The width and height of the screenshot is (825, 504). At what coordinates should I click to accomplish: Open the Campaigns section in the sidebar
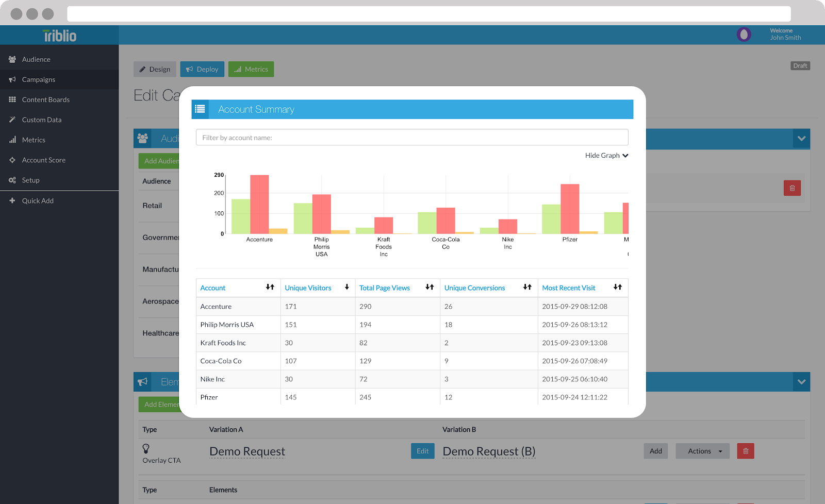[x=38, y=79]
